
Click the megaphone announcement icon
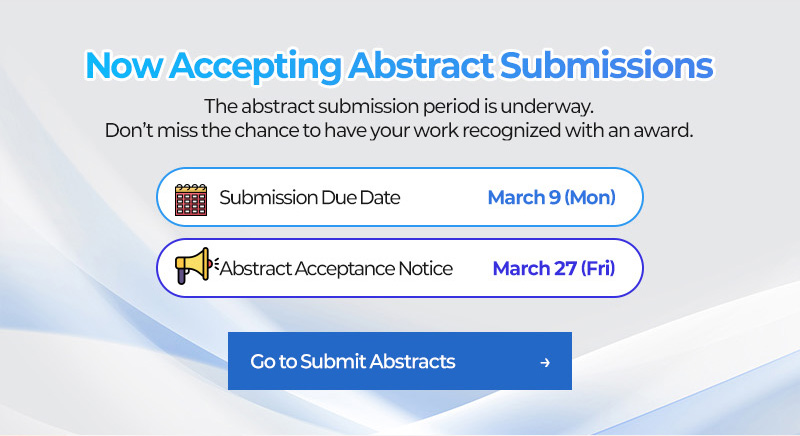(194, 268)
